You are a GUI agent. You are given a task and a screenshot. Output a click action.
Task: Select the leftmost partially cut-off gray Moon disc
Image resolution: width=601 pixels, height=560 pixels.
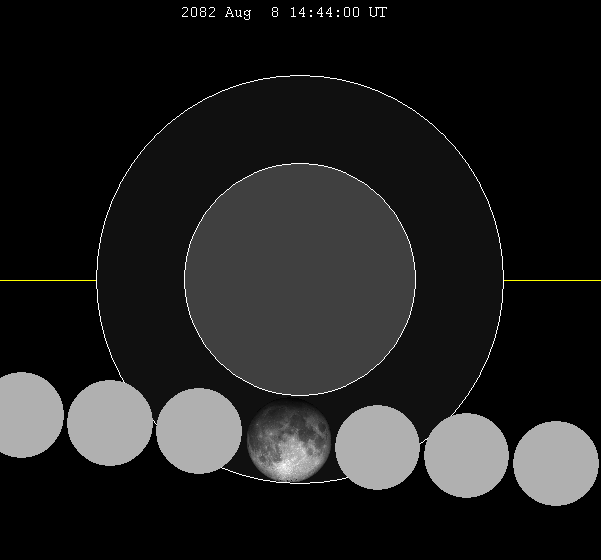click(x=24, y=415)
